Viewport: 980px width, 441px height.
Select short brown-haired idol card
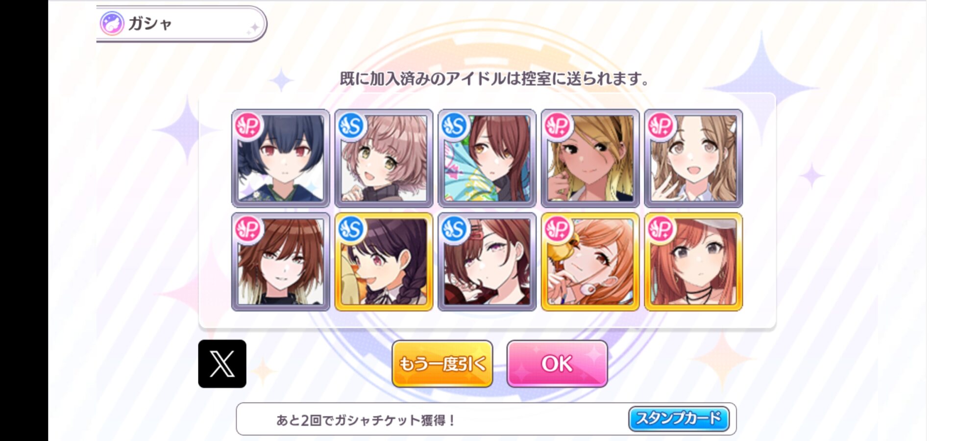point(280,262)
